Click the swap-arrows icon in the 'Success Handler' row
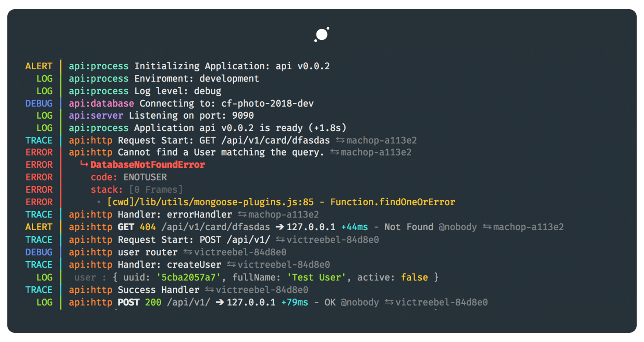Screen dimensions: 644x342 pyautogui.click(x=209, y=290)
